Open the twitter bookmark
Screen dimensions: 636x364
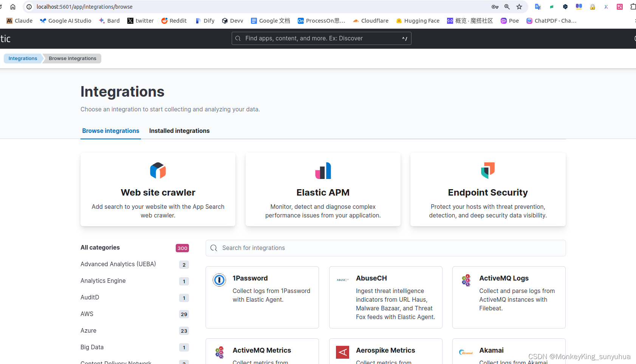tap(141, 21)
